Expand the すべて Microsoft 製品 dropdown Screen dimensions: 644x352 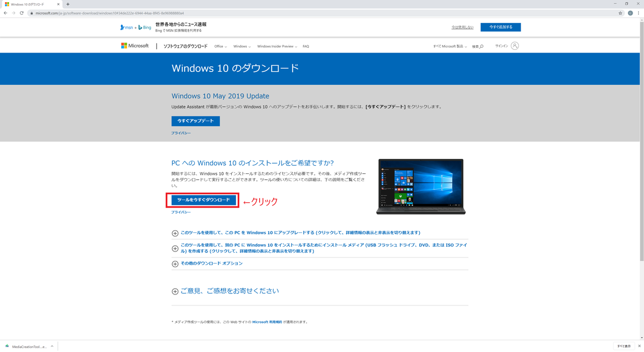click(x=450, y=47)
